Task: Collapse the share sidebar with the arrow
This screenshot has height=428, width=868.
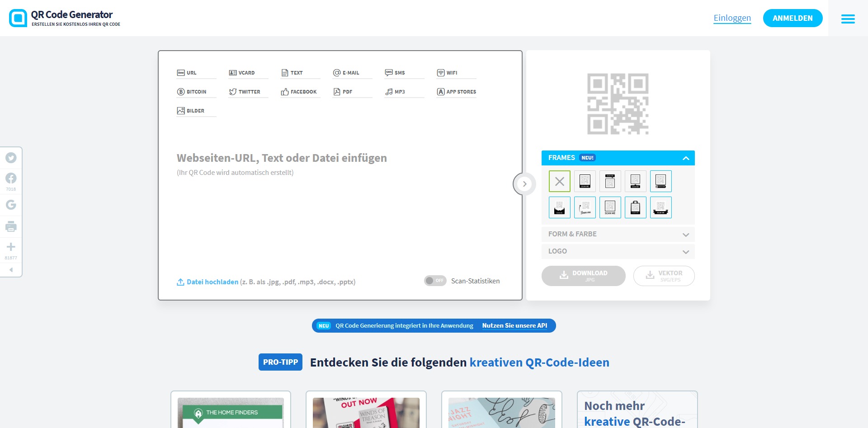Action: point(11,269)
